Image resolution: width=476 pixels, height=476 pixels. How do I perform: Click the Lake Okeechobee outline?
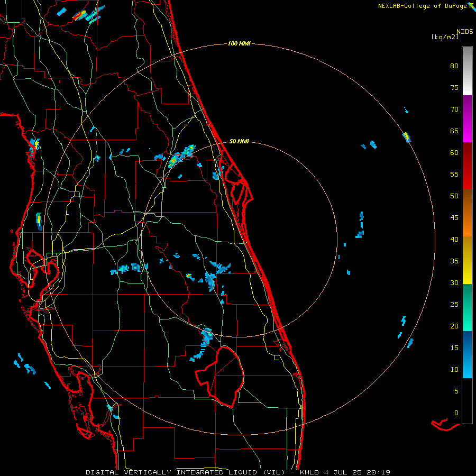(x=221, y=377)
